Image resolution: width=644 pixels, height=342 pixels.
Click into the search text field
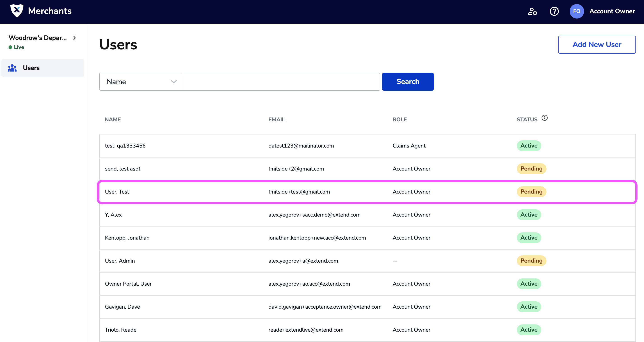281,82
